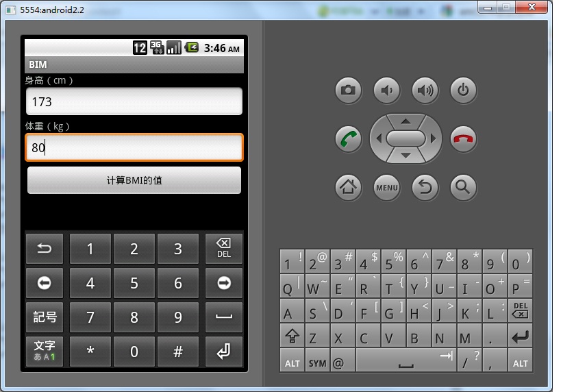The height and width of the screenshot is (392, 561).
Task: Click the D-pad center select button
Action: (406, 138)
